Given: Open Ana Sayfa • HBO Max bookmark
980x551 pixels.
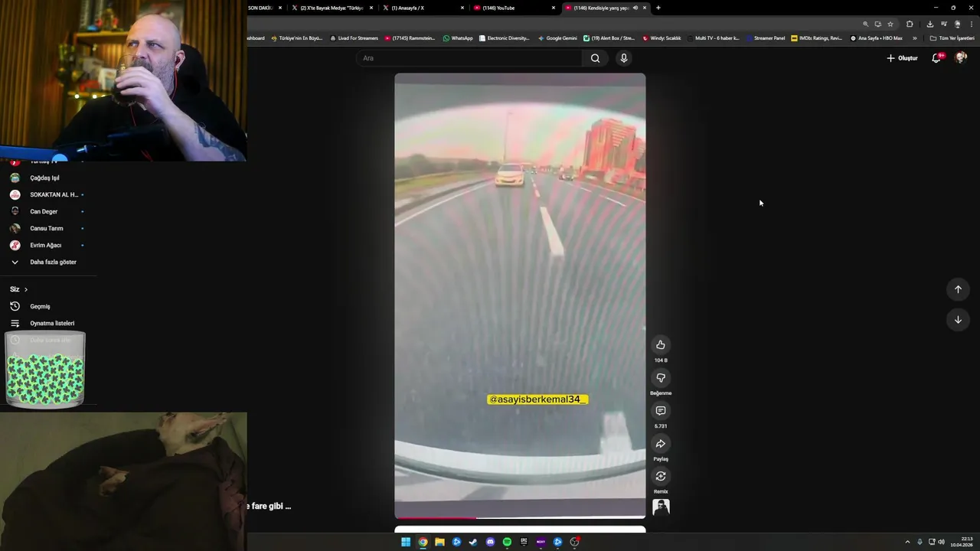Looking at the screenshot, I should [877, 37].
